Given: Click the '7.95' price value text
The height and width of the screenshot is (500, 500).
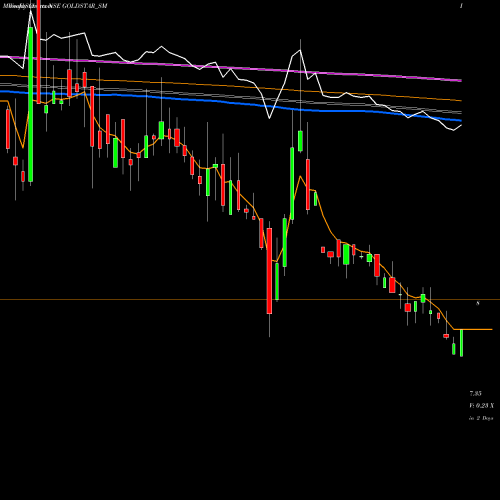Looking at the screenshot, I should 475,394.
